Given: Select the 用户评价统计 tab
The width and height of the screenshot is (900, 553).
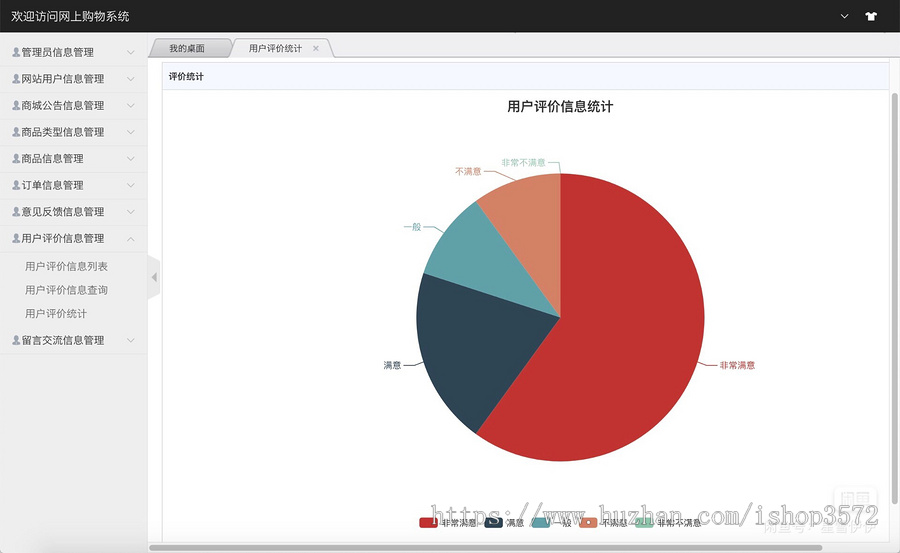Looking at the screenshot, I should (x=275, y=48).
